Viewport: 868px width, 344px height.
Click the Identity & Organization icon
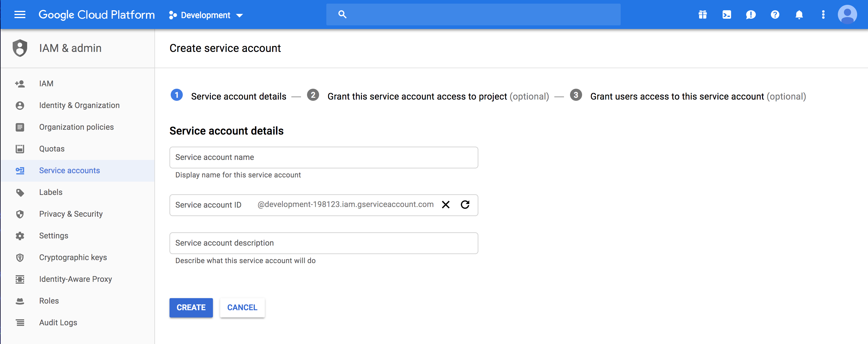pos(20,106)
